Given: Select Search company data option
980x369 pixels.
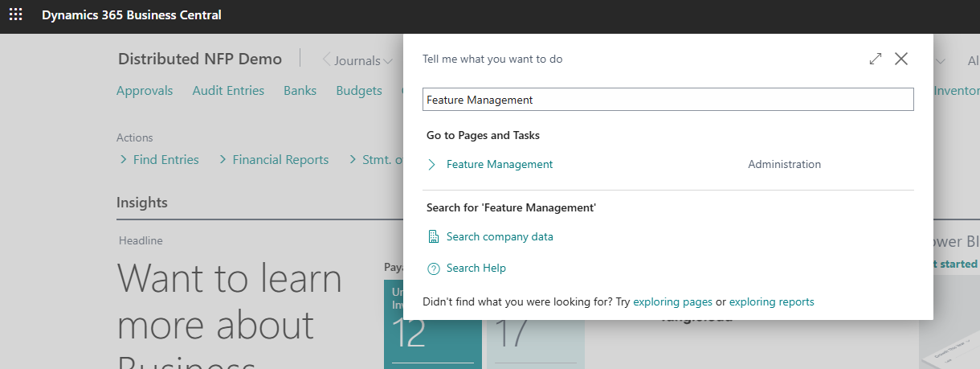Looking at the screenshot, I should tap(500, 236).
